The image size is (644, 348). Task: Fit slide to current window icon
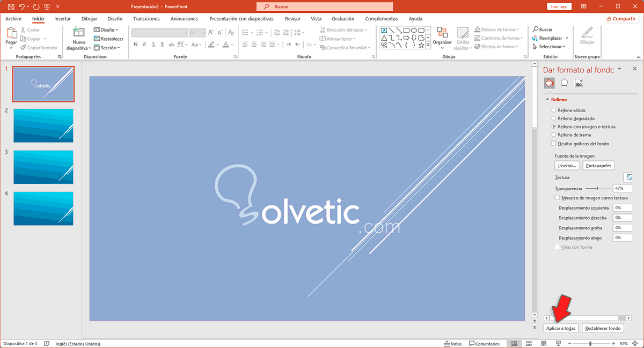coord(636,344)
